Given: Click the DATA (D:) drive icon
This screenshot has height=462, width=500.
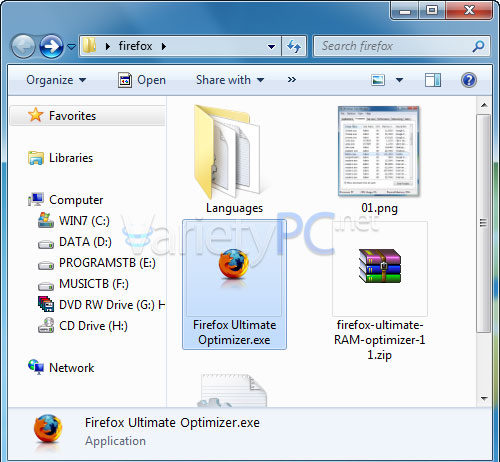Looking at the screenshot, I should [46, 245].
